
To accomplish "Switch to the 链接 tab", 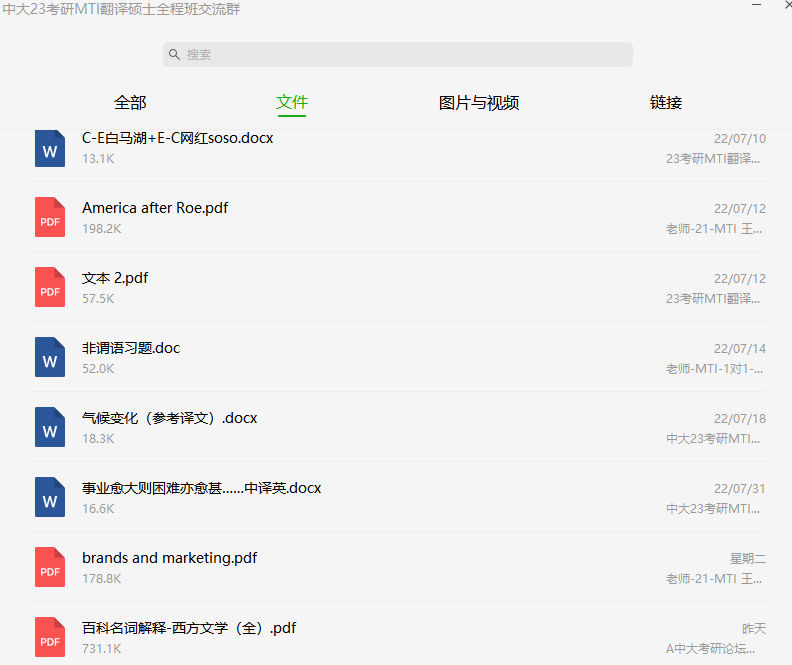I will coord(666,103).
